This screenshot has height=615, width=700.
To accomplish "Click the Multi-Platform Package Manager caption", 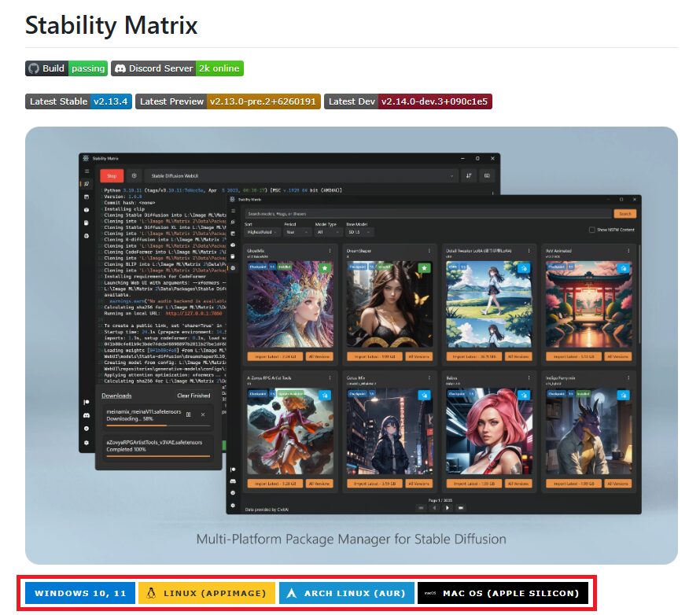I will click(352, 540).
